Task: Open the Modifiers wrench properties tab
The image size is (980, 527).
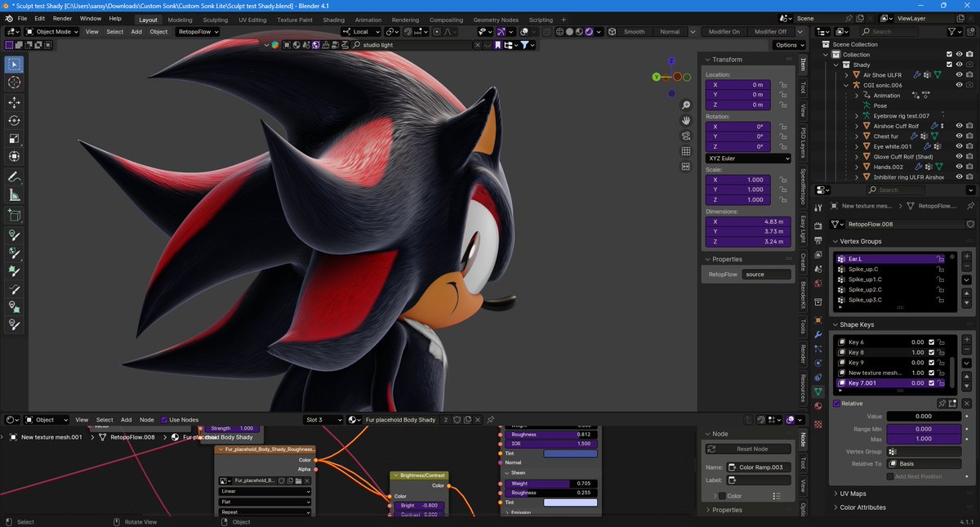Action: (818, 335)
